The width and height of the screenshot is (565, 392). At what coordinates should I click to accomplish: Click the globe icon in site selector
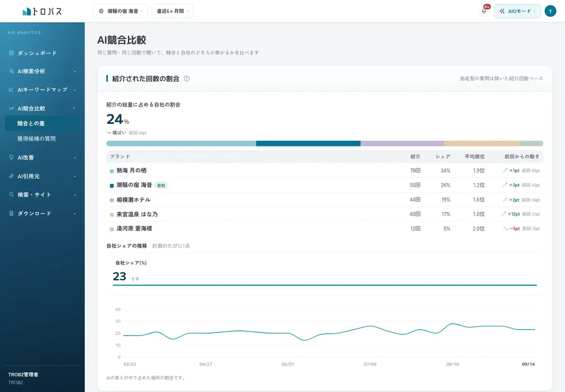coord(101,11)
